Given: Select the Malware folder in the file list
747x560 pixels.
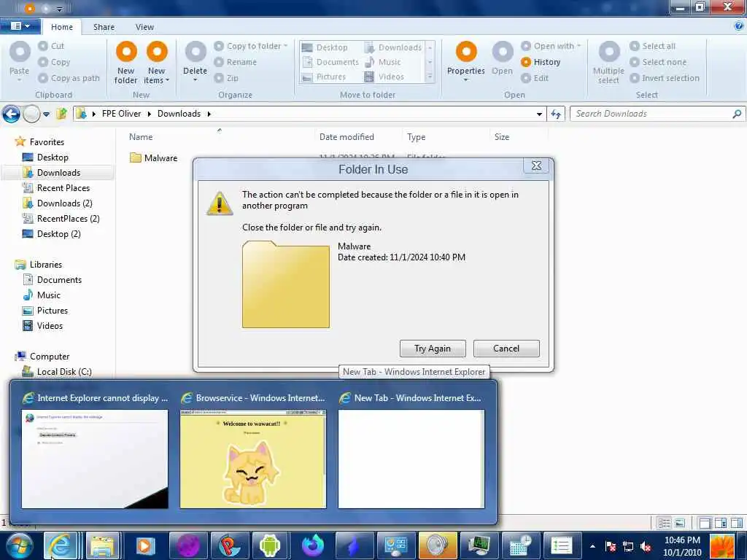Looking at the screenshot, I should point(154,157).
